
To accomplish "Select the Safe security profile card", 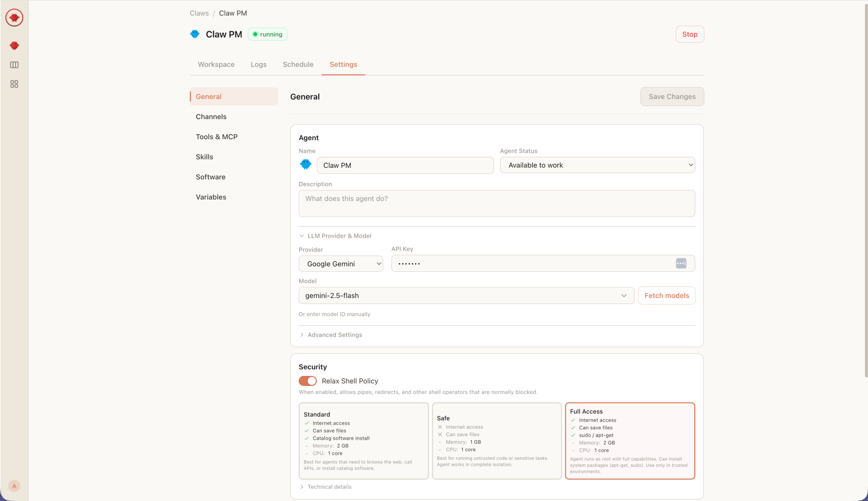I will tap(497, 441).
